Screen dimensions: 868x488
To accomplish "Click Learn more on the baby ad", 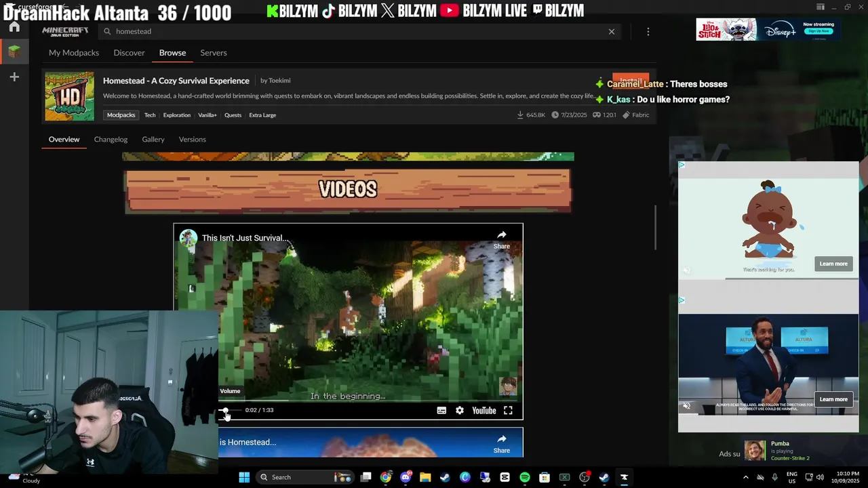I will coord(833,264).
